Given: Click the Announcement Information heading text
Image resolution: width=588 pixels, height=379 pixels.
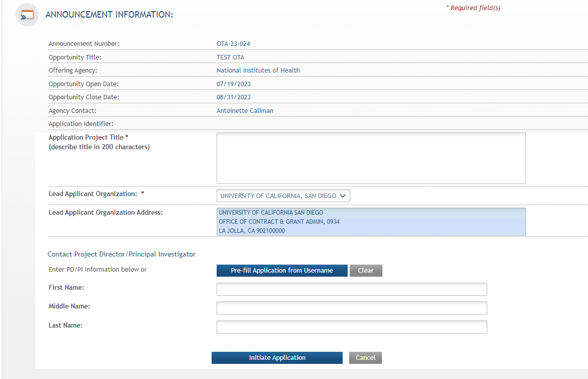Looking at the screenshot, I should (109, 15).
